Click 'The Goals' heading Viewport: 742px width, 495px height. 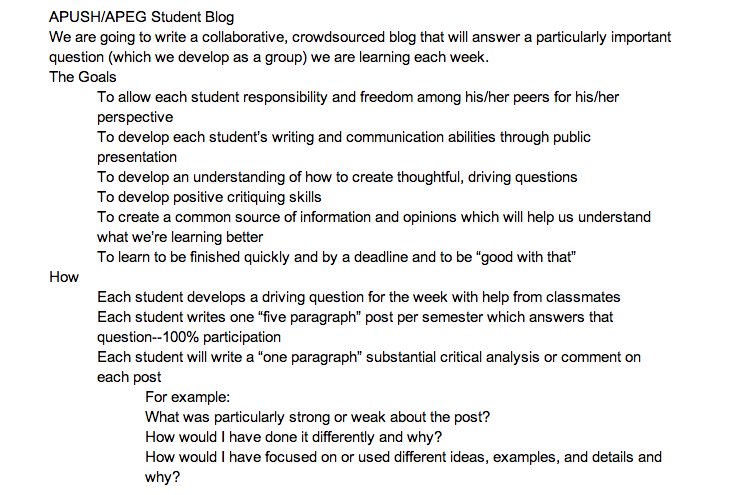click(x=83, y=77)
